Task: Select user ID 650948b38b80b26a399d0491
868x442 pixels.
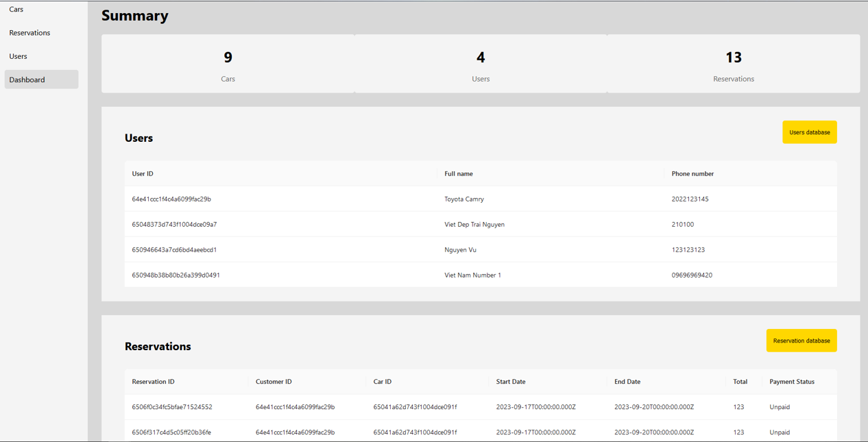Action: tap(176, 275)
